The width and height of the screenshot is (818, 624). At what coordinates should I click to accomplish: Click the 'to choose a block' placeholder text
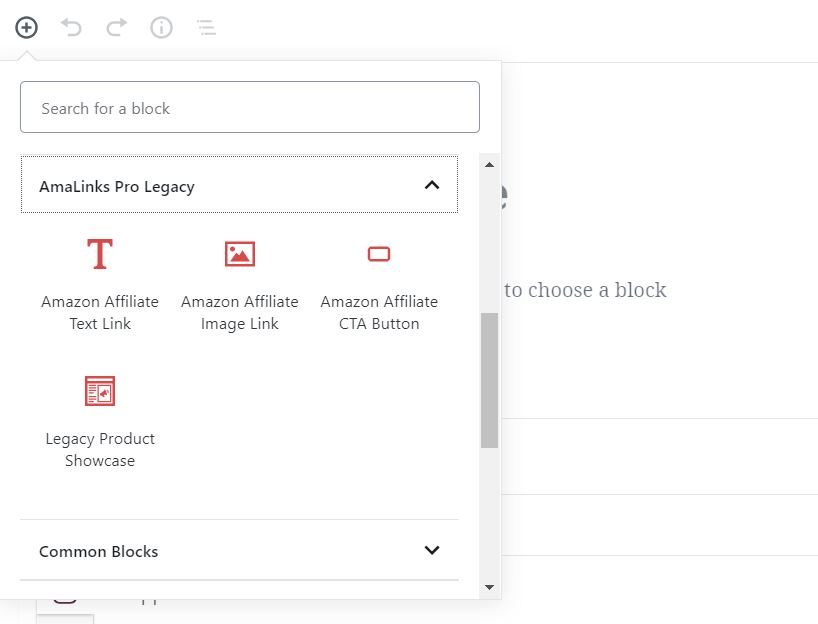click(x=585, y=290)
